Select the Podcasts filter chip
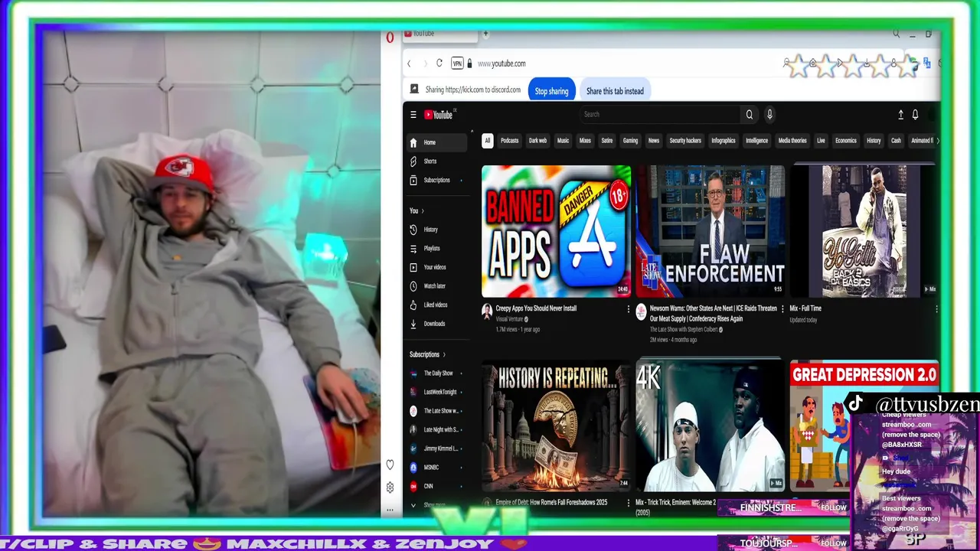 click(x=509, y=141)
